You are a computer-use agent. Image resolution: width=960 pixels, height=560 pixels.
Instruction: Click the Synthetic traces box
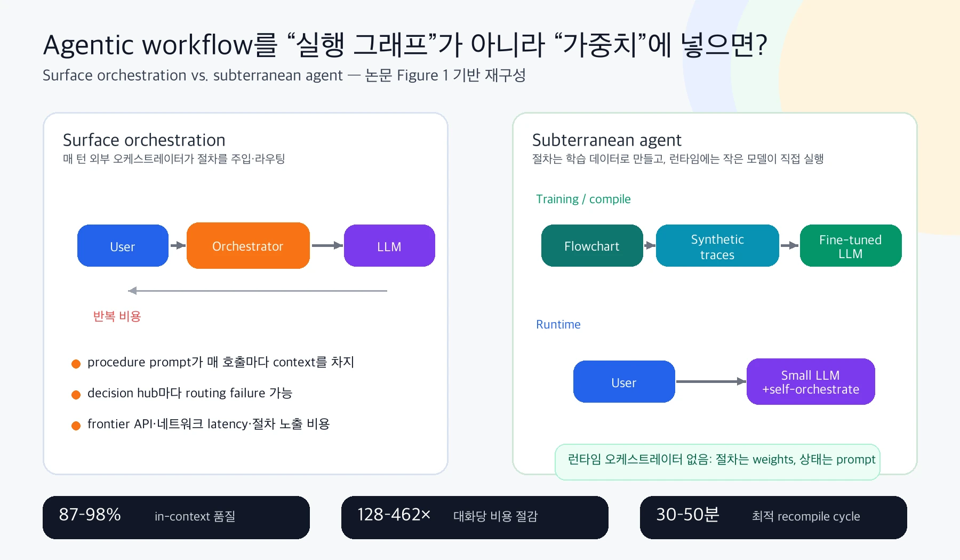(x=717, y=246)
